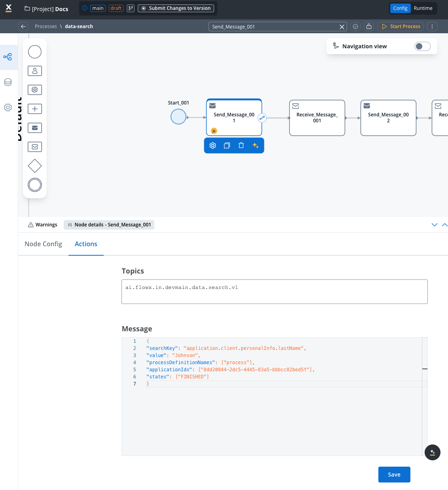Click the "value": "Johnson" line
Image resolution: width=448 pixels, height=490 pixels.
(x=173, y=355)
